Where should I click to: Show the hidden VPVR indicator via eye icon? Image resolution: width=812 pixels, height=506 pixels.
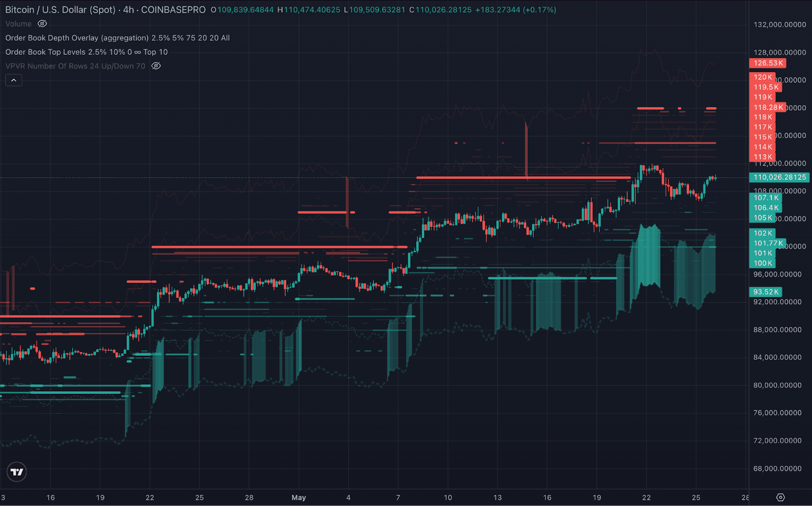[156, 66]
